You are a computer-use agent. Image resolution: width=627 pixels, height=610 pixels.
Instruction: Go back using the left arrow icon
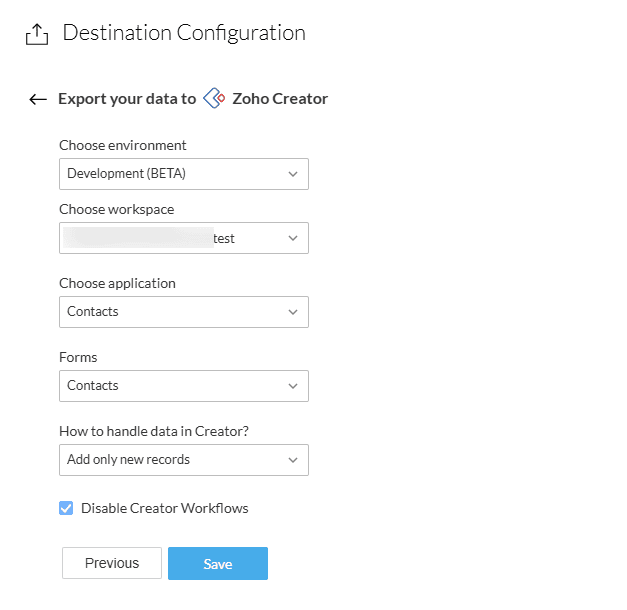click(x=38, y=99)
